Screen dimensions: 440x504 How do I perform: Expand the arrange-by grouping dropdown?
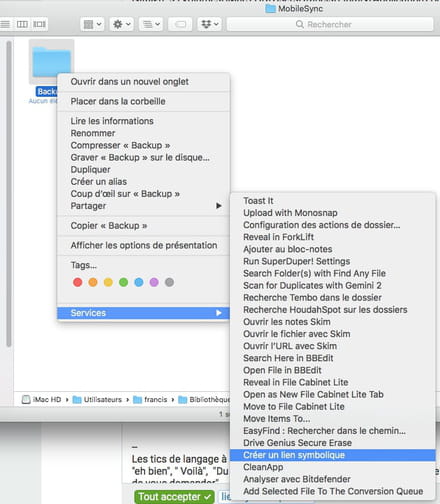point(151,24)
